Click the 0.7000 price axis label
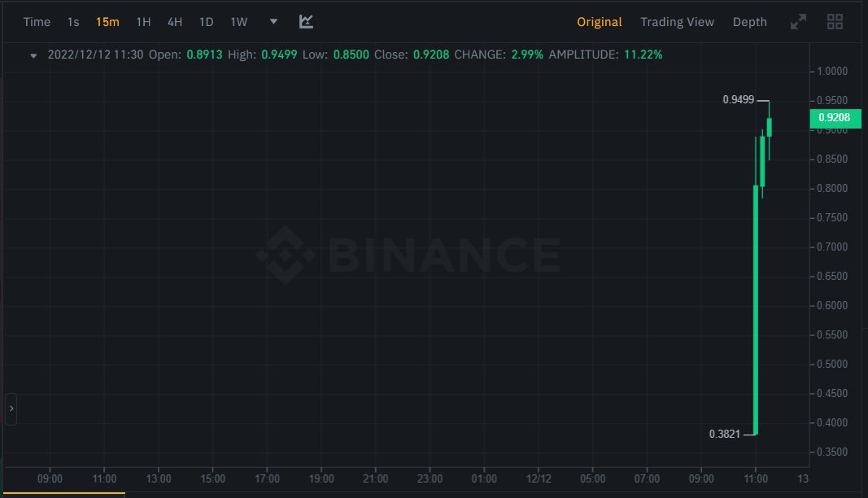The image size is (868, 498). 832,247
